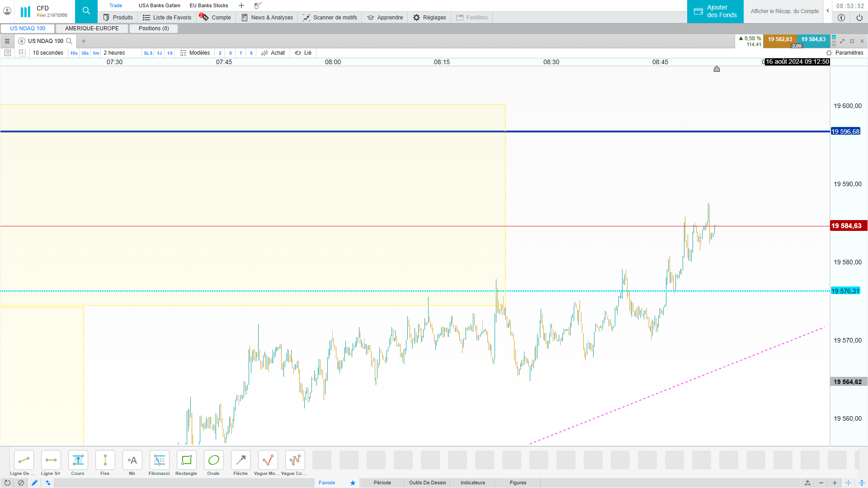
Task: Click the blue search magnifier button
Action: tap(86, 11)
